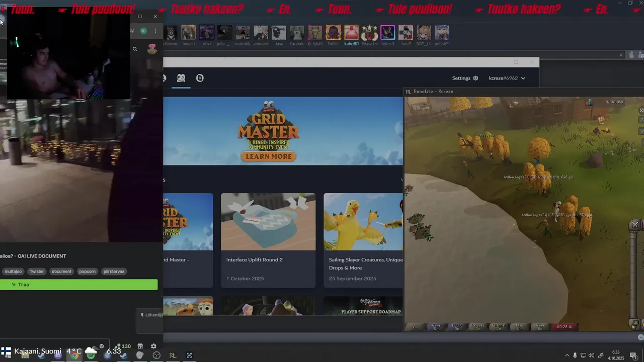Click the green Tilaa subscribe button

pos(78,285)
